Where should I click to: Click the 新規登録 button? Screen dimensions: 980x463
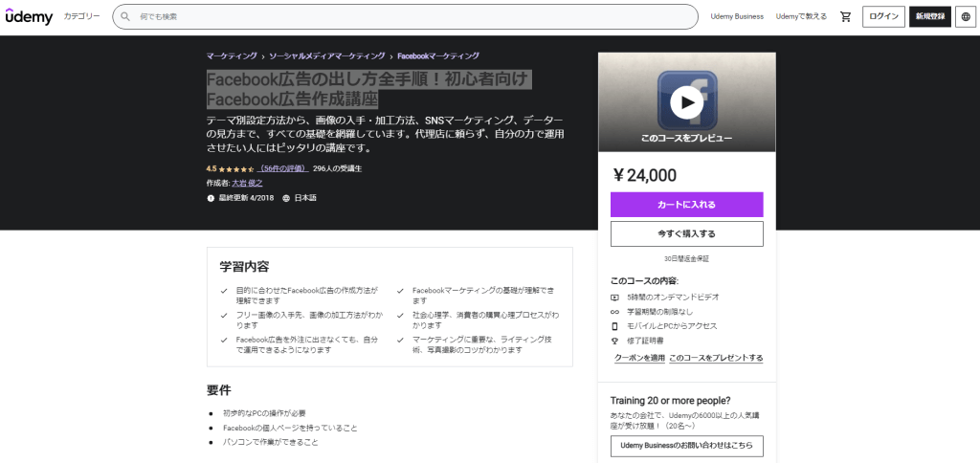930,17
